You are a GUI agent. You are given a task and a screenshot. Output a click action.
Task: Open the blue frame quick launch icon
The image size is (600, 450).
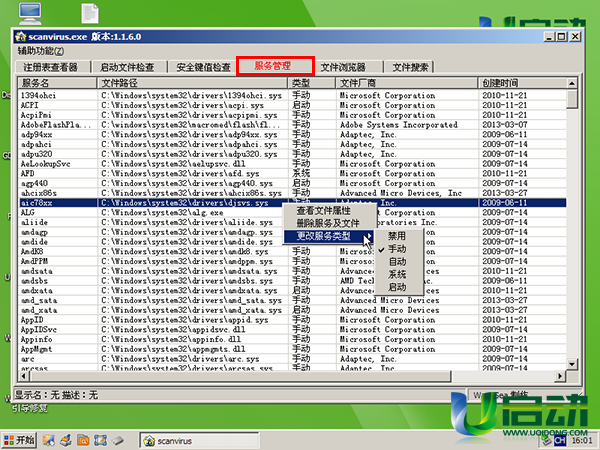point(100,440)
